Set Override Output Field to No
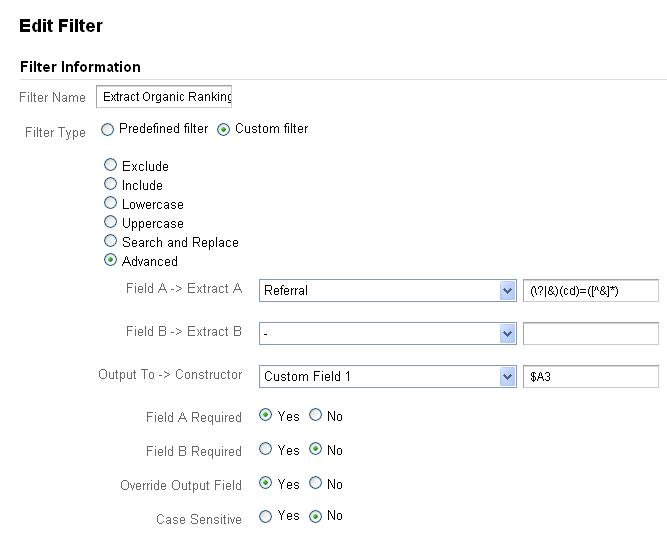 [315, 483]
